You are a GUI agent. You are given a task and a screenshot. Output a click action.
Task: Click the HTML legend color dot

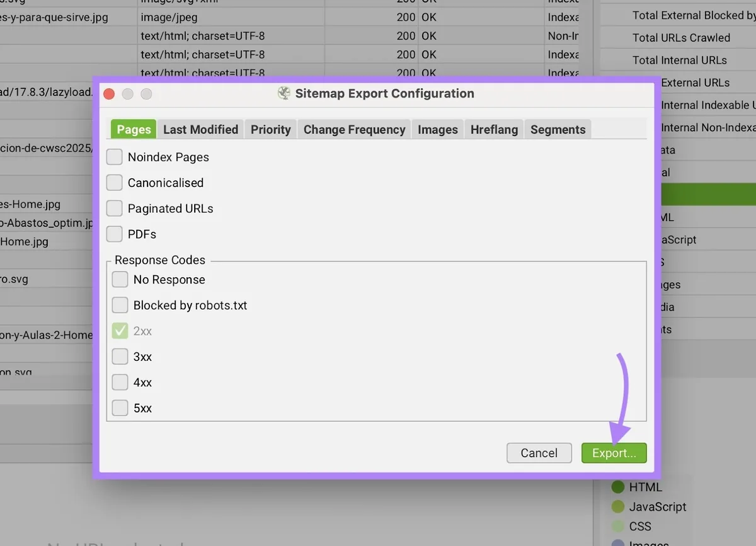click(618, 487)
